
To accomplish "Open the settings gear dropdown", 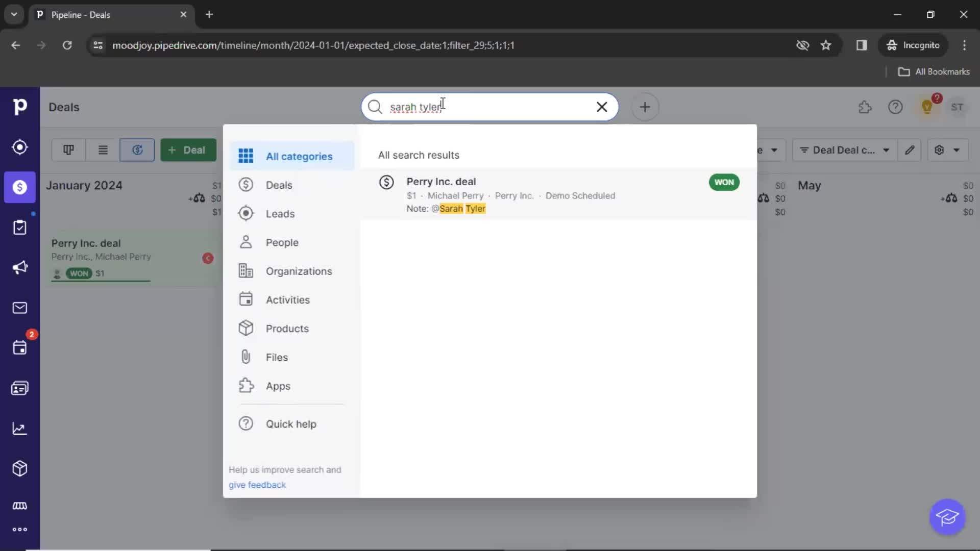I will coord(947,150).
